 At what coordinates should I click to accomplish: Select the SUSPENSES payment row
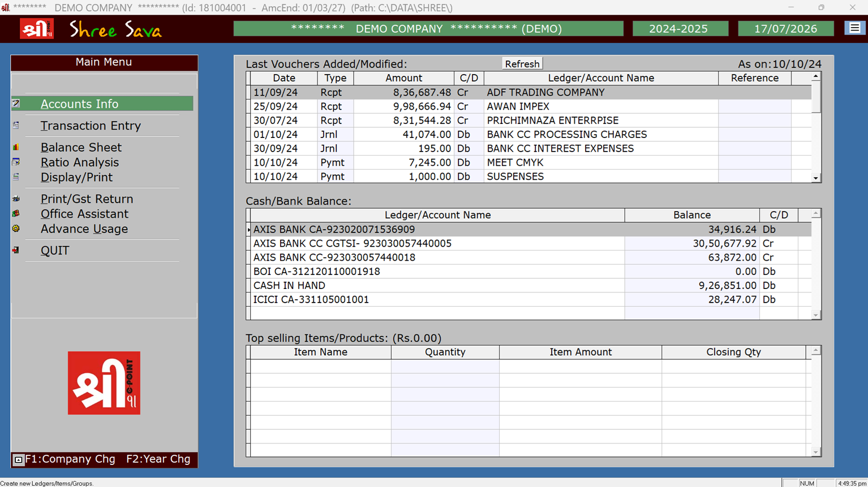click(531, 176)
